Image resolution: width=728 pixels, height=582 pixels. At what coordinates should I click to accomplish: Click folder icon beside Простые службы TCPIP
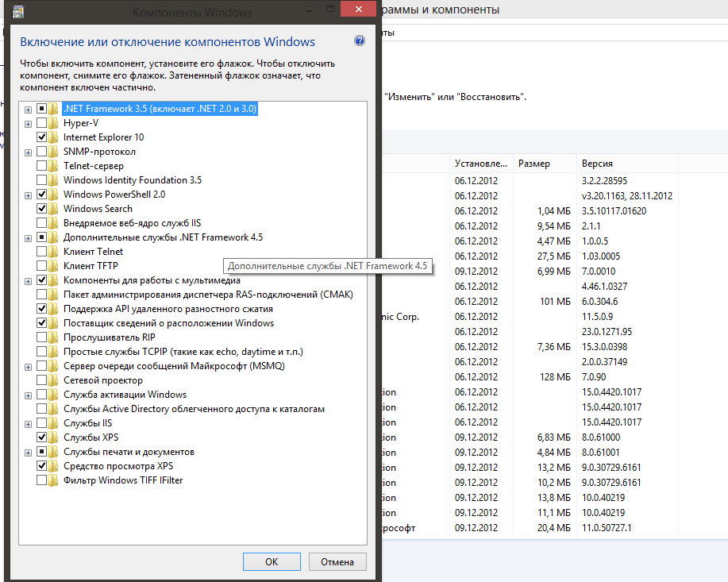tap(53, 352)
